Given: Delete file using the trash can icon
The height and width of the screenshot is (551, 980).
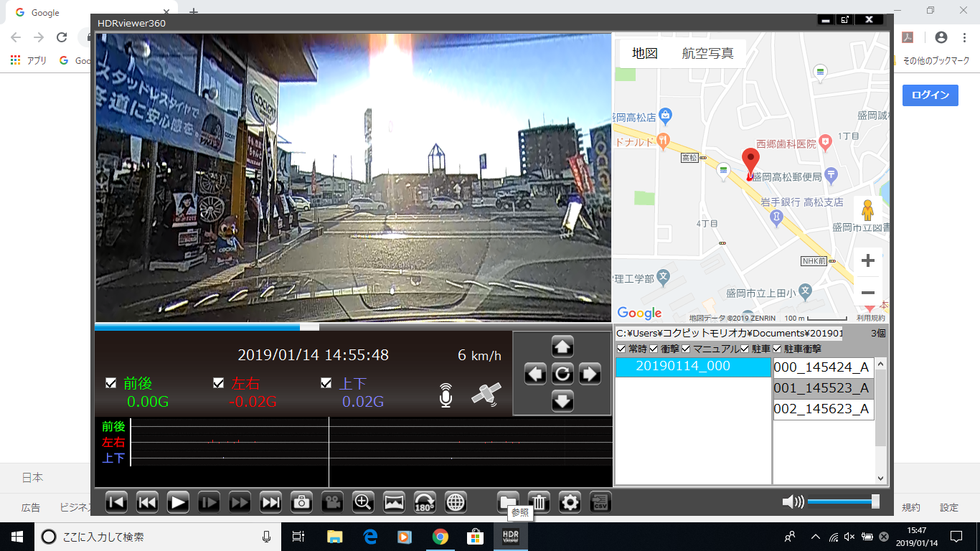Looking at the screenshot, I should [539, 502].
